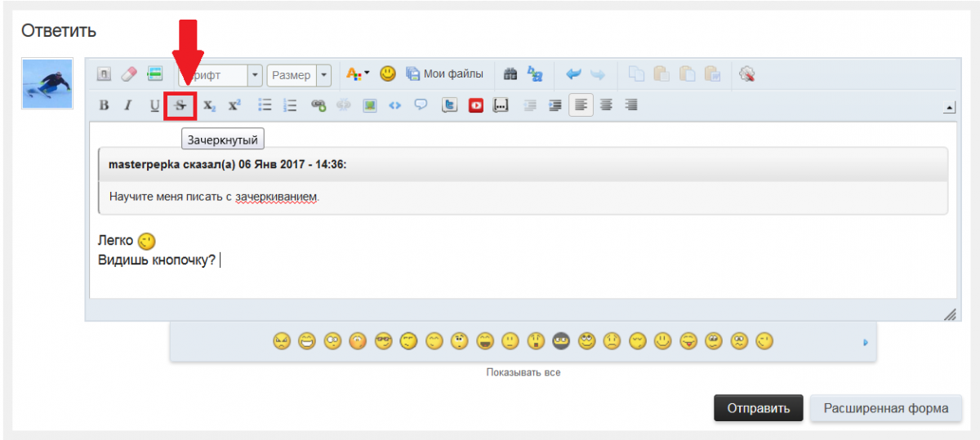The width and height of the screenshot is (980, 440).
Task: Toggle underline text formatting
Action: click(154, 105)
